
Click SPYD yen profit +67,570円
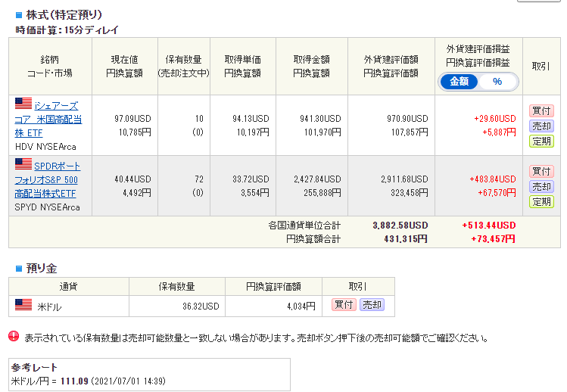pyautogui.click(x=497, y=193)
